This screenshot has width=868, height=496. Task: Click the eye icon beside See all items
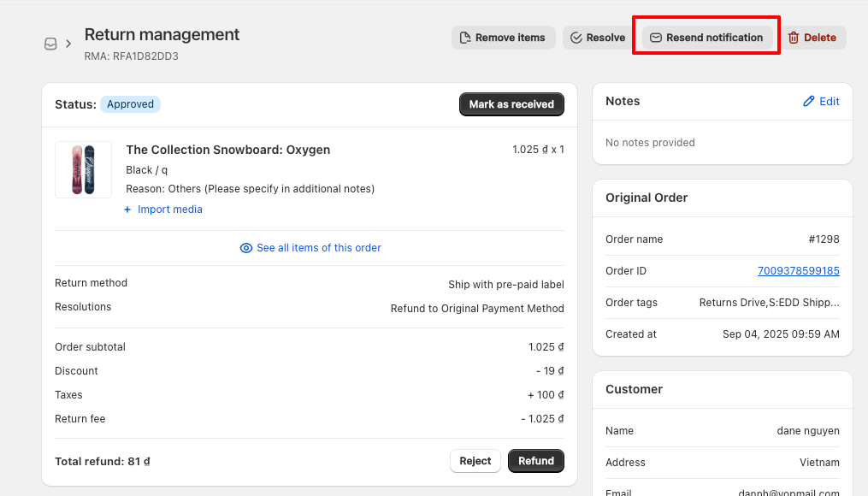click(247, 247)
